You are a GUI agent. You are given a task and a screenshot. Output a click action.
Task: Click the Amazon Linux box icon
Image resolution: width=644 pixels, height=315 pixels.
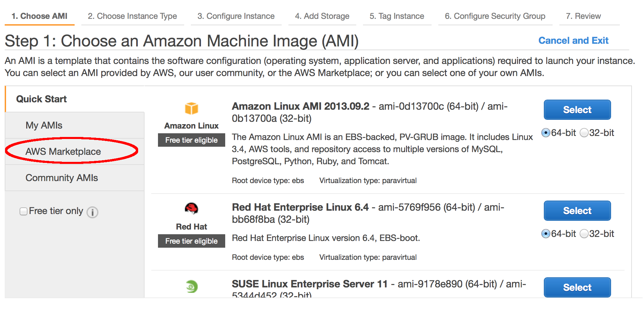tap(191, 108)
